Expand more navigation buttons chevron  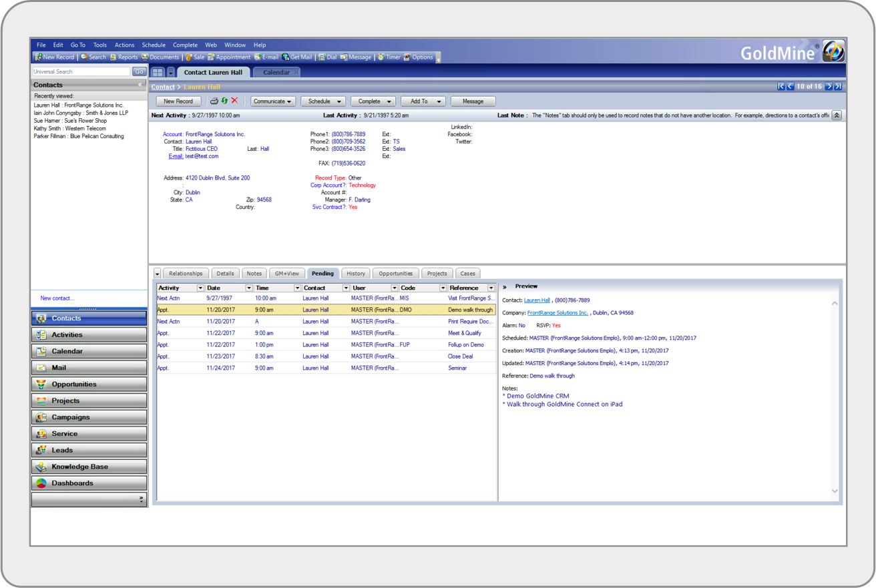tap(141, 499)
